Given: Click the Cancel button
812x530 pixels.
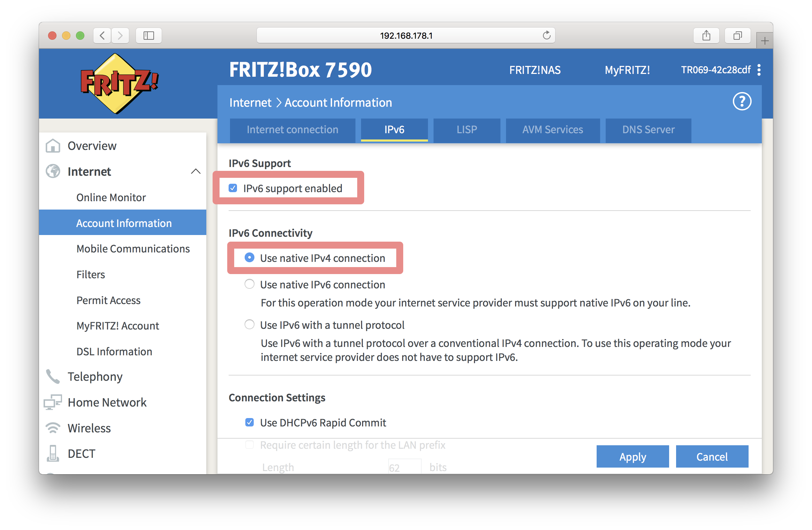Looking at the screenshot, I should (712, 456).
